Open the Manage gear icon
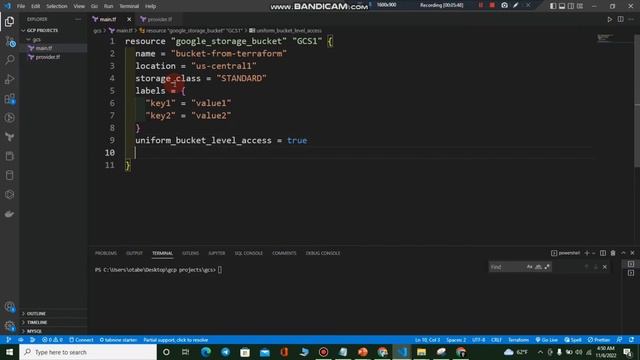 click(x=9, y=326)
